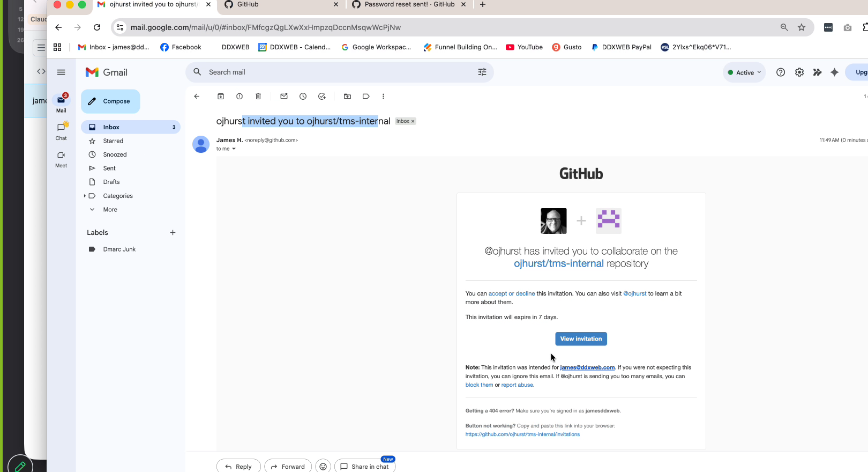This screenshot has width=868, height=472.
Task: Delete this email with trash icon
Action: click(258, 97)
